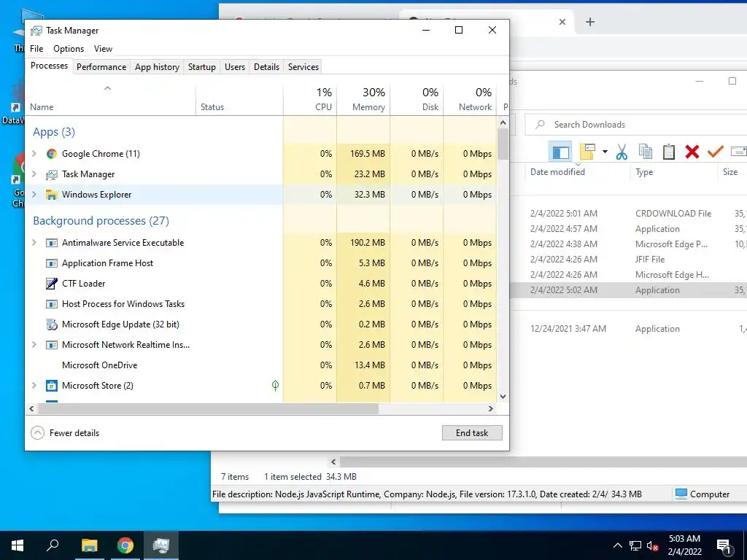This screenshot has width=747, height=560.
Task: Select the Microsoft OneDrive process row
Action: (x=261, y=365)
